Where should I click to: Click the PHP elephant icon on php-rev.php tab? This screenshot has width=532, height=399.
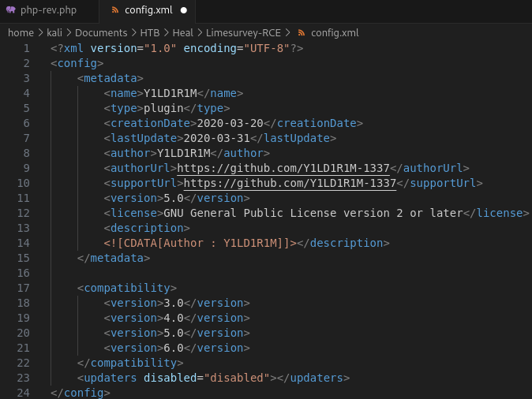point(11,10)
